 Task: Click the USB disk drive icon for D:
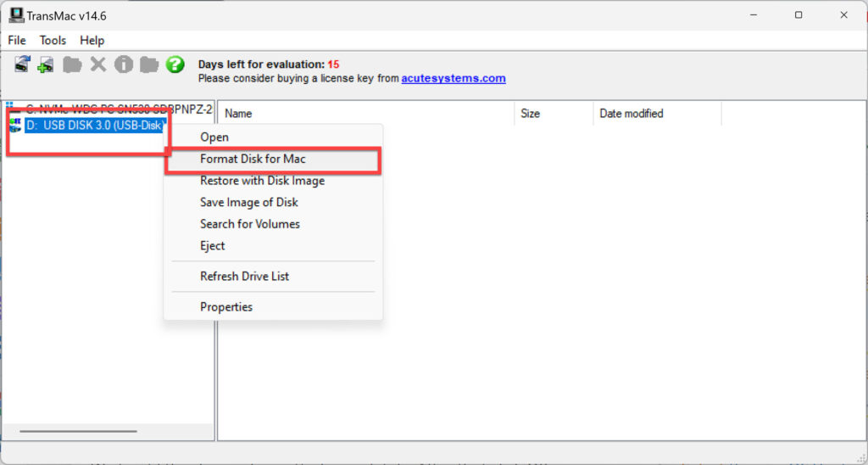pyautogui.click(x=15, y=126)
